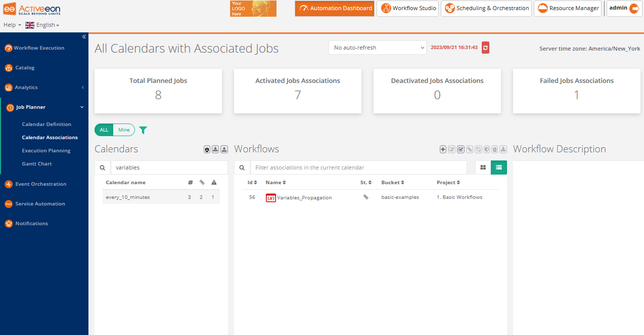This screenshot has height=335, width=644.
Task: Click the add association plus icon
Action: [443, 149]
